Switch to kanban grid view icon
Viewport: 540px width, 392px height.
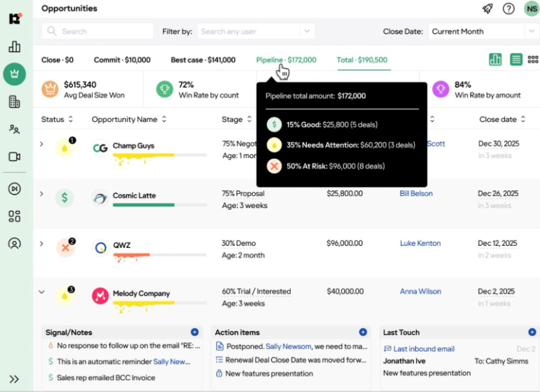[533, 60]
